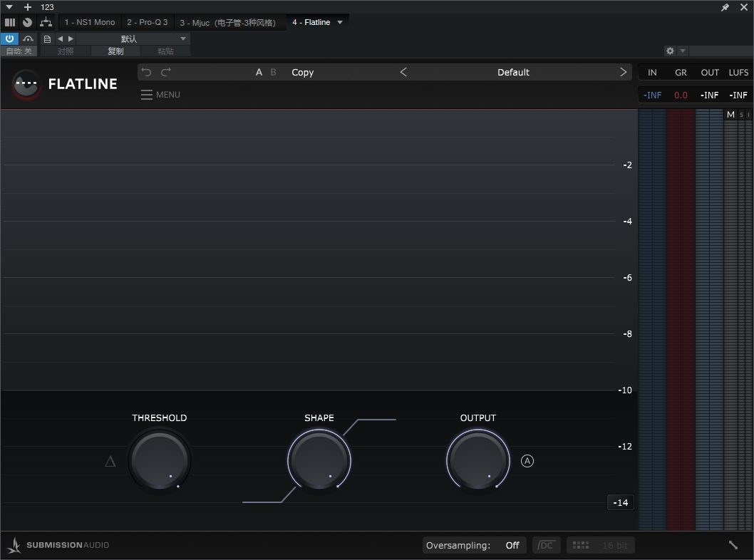Go to previous host preset arrow

[60, 38]
